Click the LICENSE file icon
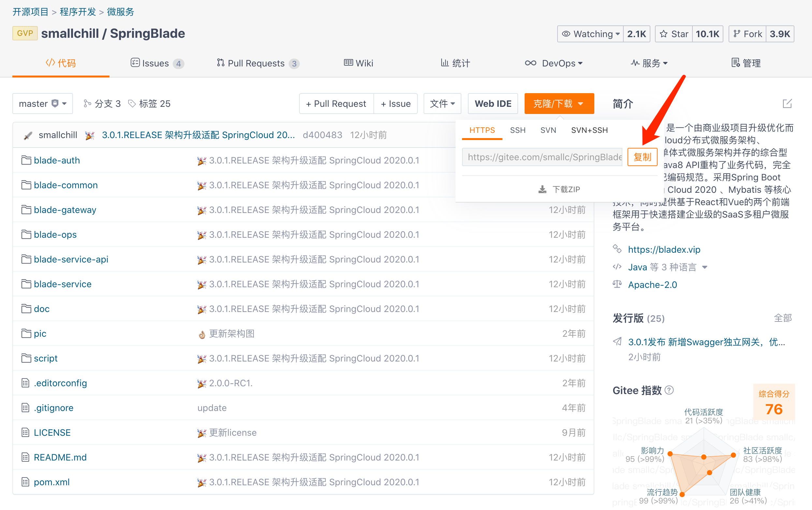Screen dimensions: 812x510 tap(25, 432)
